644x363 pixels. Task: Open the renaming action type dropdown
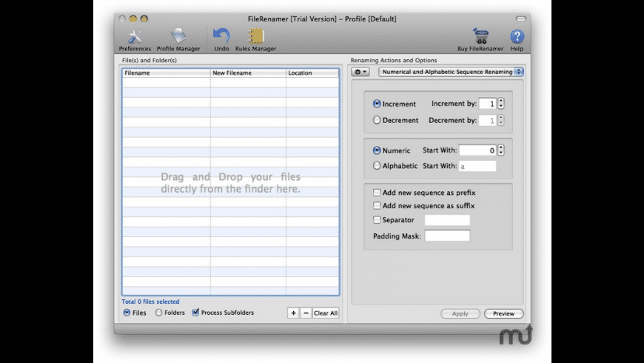tap(451, 72)
